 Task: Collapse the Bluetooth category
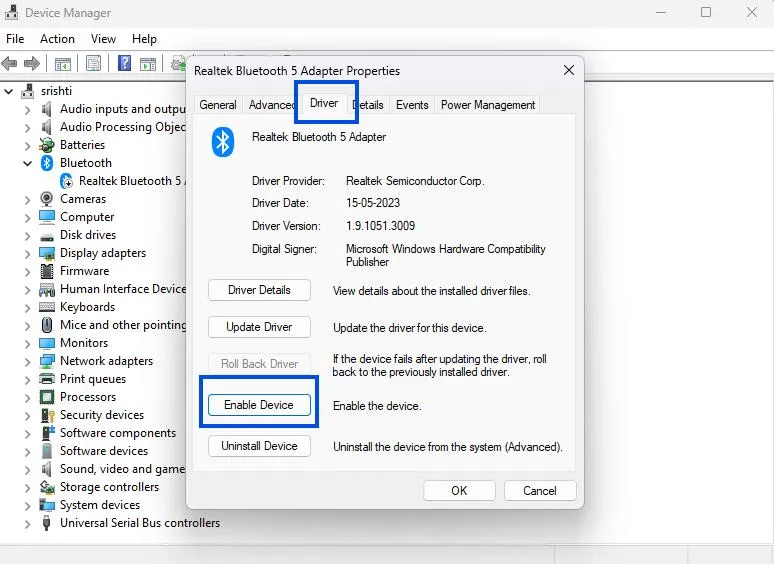point(28,163)
